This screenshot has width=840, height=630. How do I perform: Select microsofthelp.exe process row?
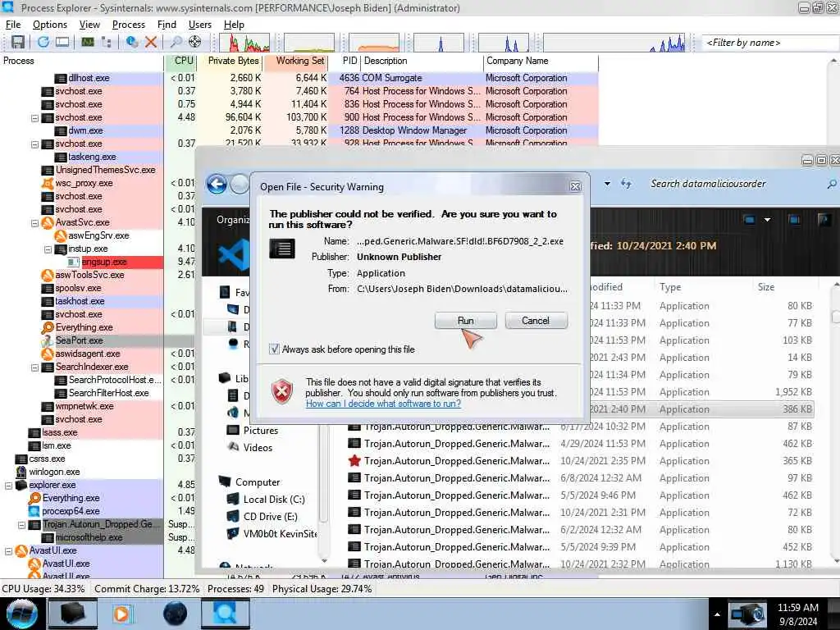[x=103, y=537]
